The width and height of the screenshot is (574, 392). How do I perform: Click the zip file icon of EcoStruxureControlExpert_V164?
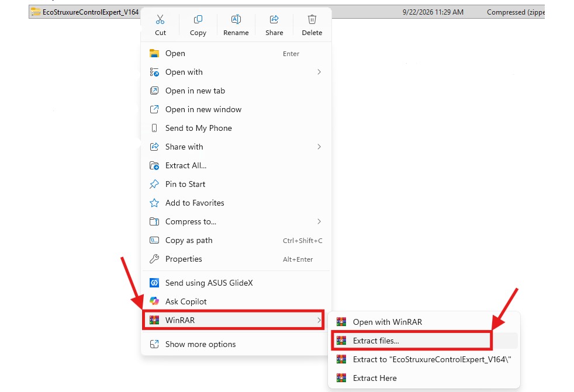(x=36, y=12)
